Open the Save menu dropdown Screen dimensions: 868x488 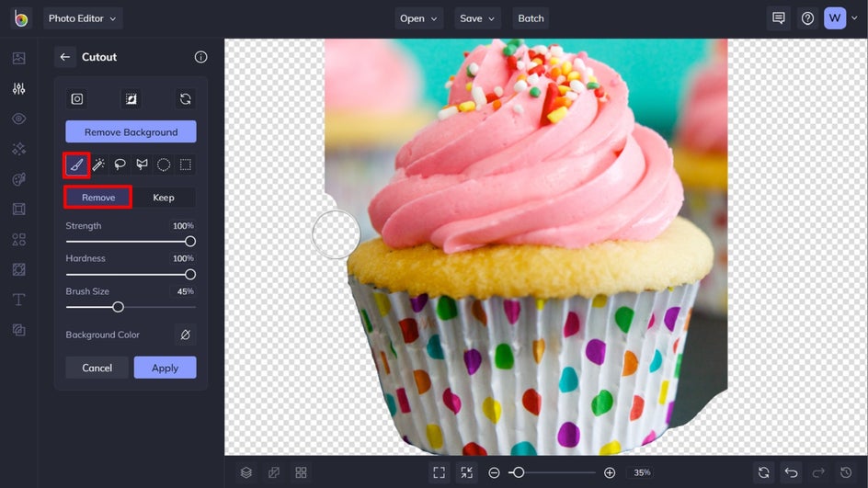[477, 18]
